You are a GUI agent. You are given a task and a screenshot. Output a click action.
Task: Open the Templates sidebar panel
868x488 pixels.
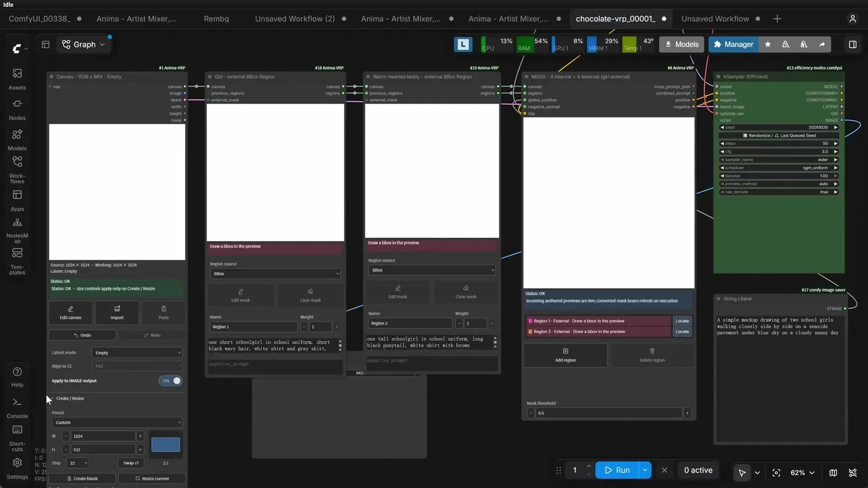(17, 261)
